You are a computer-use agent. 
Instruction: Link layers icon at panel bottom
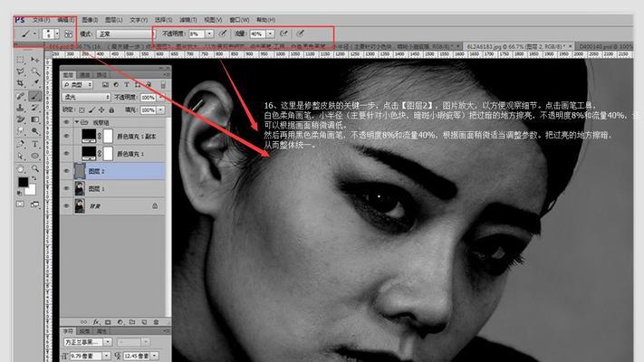[x=84, y=322]
